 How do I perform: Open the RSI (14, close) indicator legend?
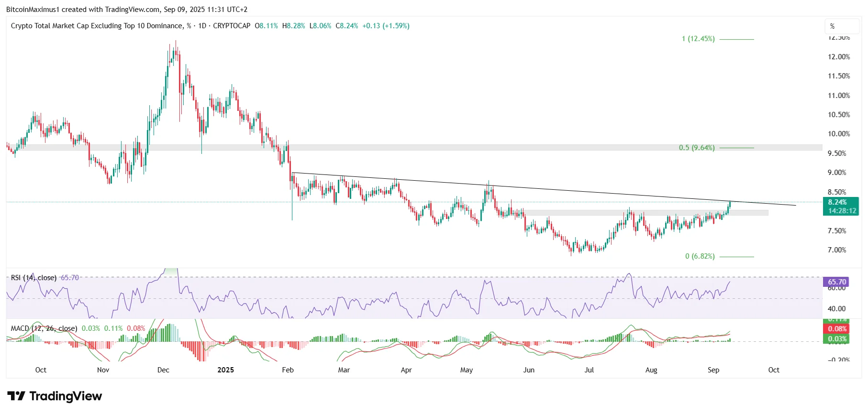[33, 278]
